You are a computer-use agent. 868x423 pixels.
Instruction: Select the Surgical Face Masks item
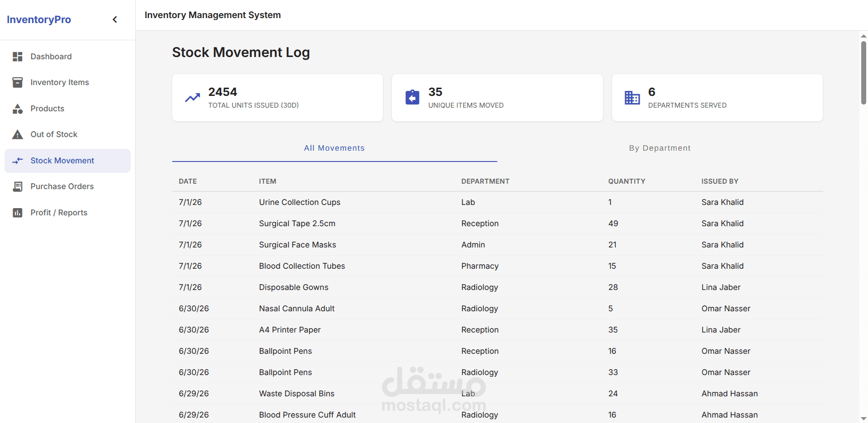pyautogui.click(x=297, y=245)
